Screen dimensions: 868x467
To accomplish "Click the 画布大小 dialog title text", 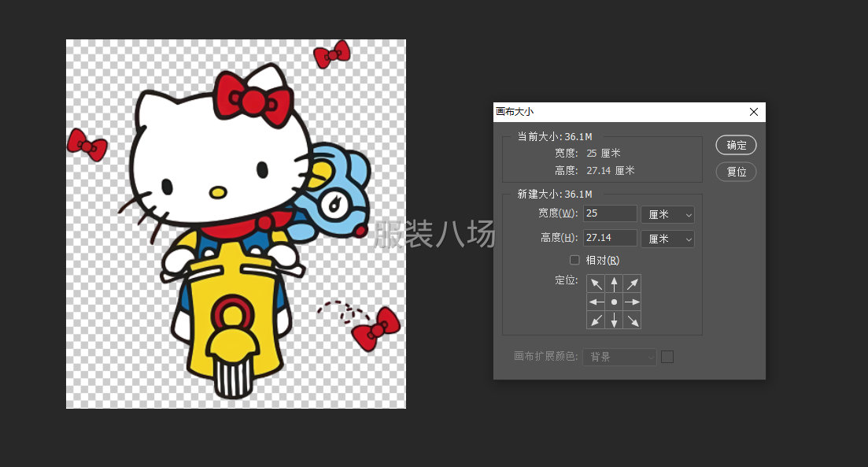I will coord(515,112).
